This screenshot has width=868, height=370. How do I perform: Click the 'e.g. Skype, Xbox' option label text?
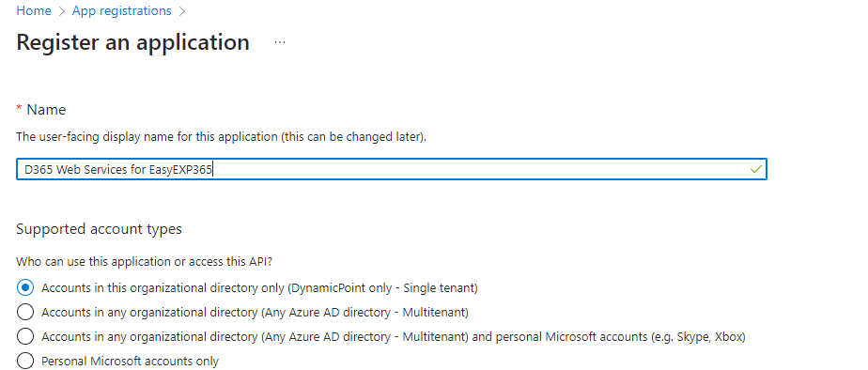697,337
